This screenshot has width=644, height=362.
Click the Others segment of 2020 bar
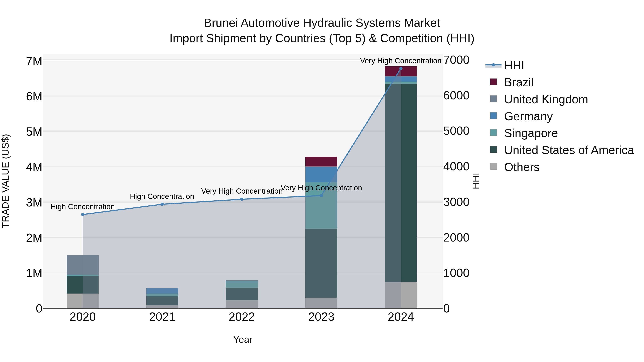click(83, 301)
